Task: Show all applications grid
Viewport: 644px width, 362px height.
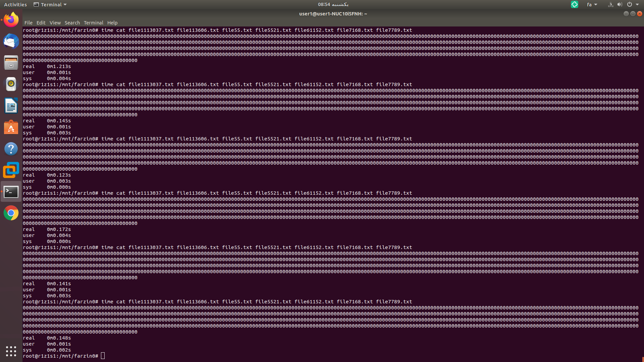Action: click(x=11, y=351)
